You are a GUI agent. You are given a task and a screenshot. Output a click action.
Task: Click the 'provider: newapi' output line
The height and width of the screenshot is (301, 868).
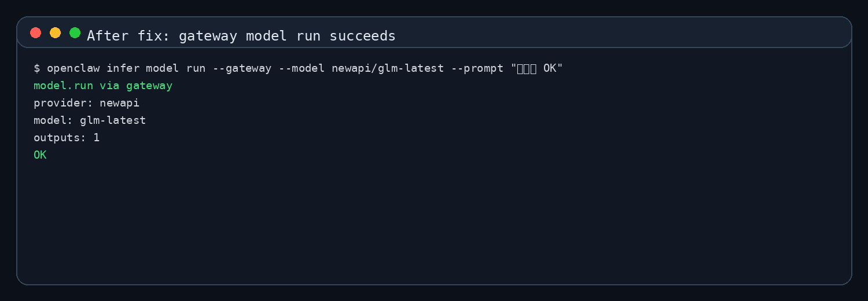point(86,103)
